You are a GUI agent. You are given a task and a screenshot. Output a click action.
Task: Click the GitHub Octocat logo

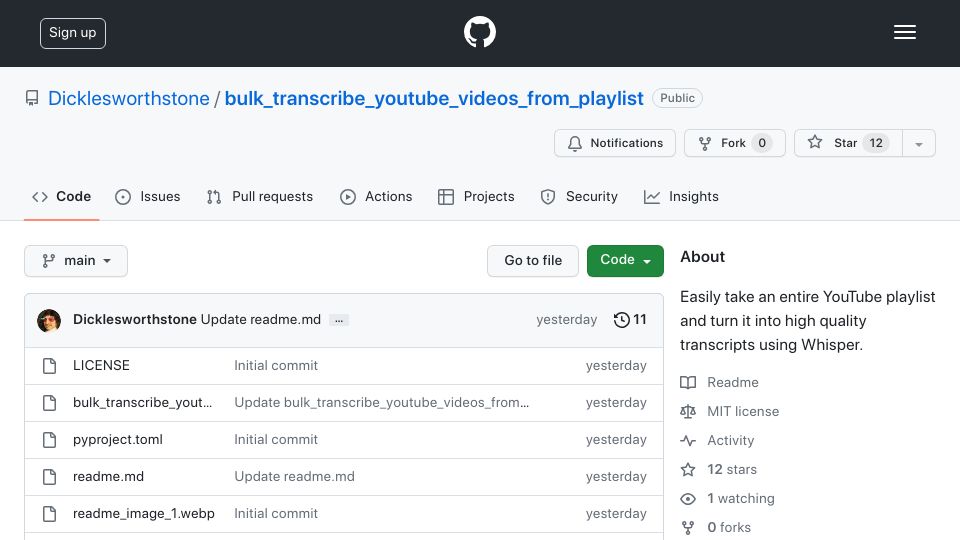[x=479, y=32]
